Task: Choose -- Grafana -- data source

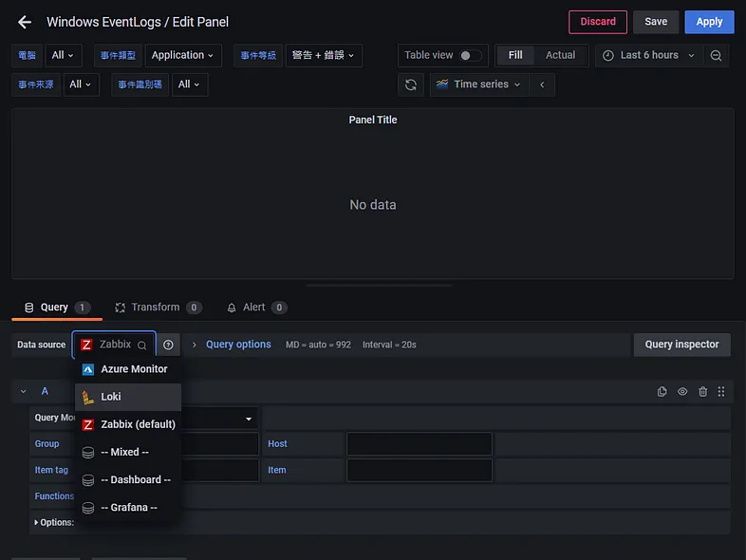Action: [128, 507]
